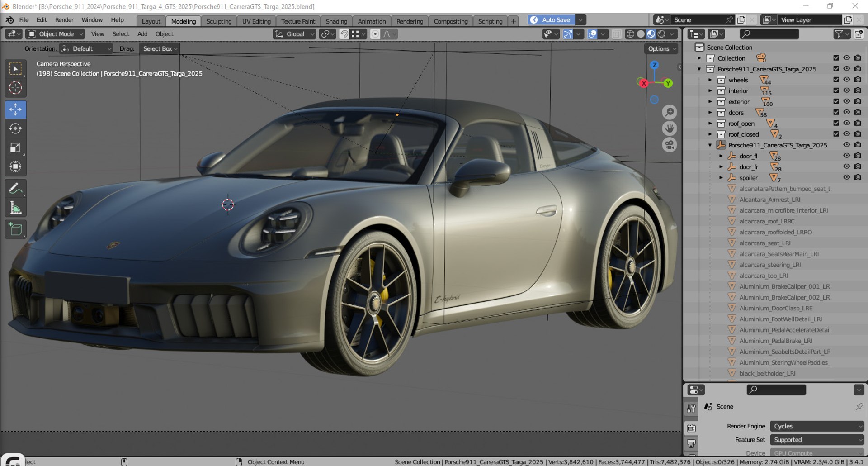Image resolution: width=868 pixels, height=466 pixels.
Task: Open the Render menu
Action: pyautogui.click(x=64, y=20)
